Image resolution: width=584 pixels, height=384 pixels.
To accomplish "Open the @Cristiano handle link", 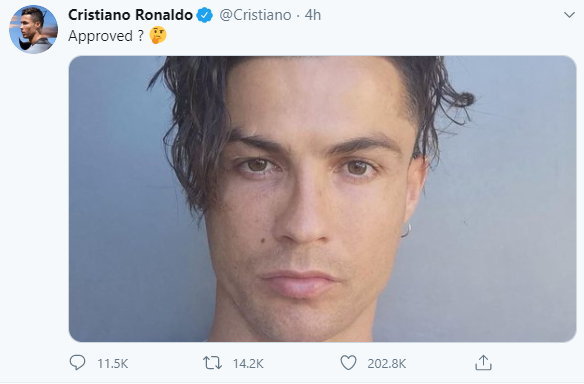I will coord(255,15).
